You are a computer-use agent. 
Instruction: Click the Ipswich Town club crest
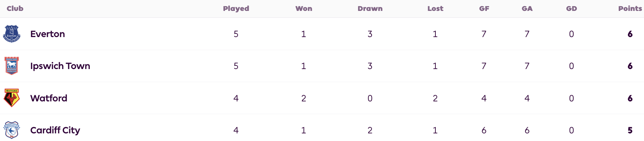point(12,66)
